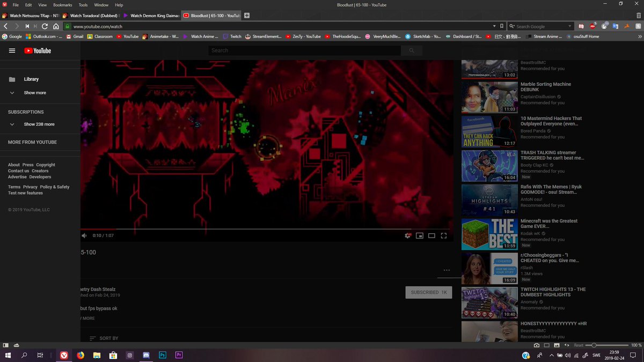Viewport: 644px width, 362px height.
Task: Click the address bar URL field
Action: [282, 26]
